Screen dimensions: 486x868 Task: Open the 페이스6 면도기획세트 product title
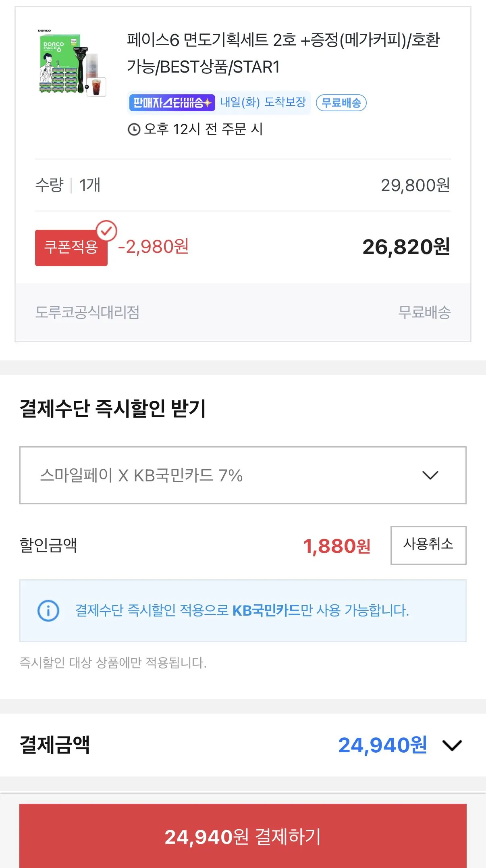283,53
